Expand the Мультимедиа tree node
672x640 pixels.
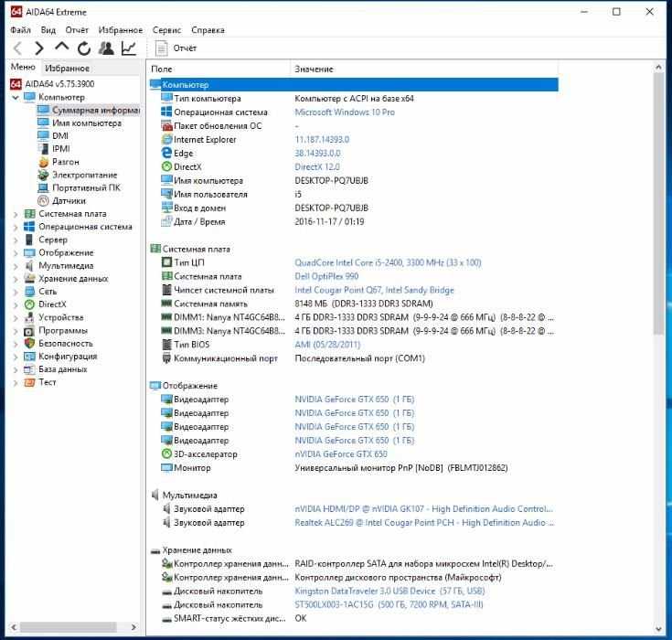point(16,266)
